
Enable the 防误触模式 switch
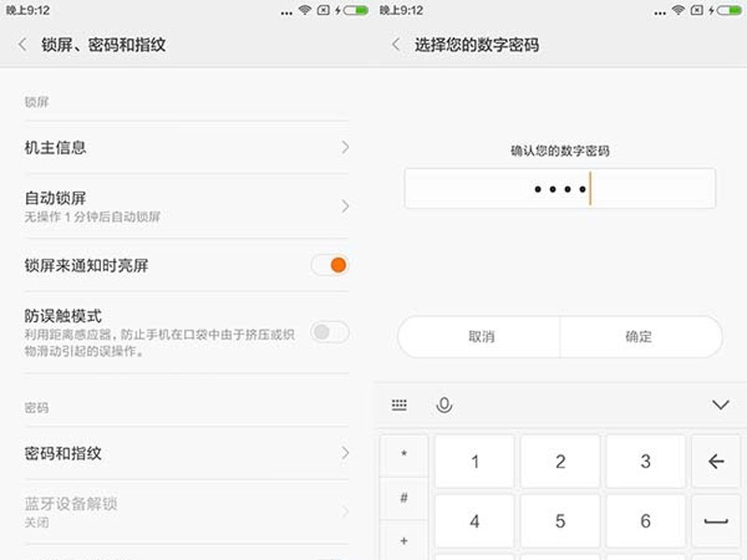(331, 332)
